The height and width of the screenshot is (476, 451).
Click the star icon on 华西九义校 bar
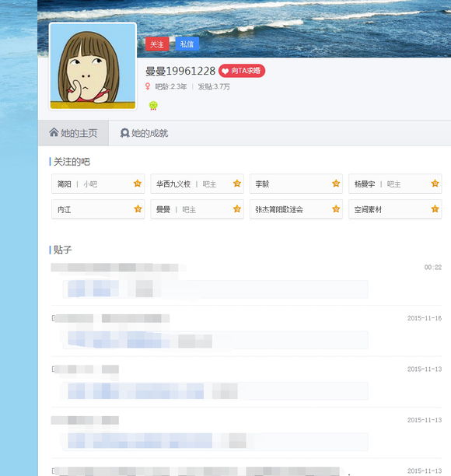(236, 184)
